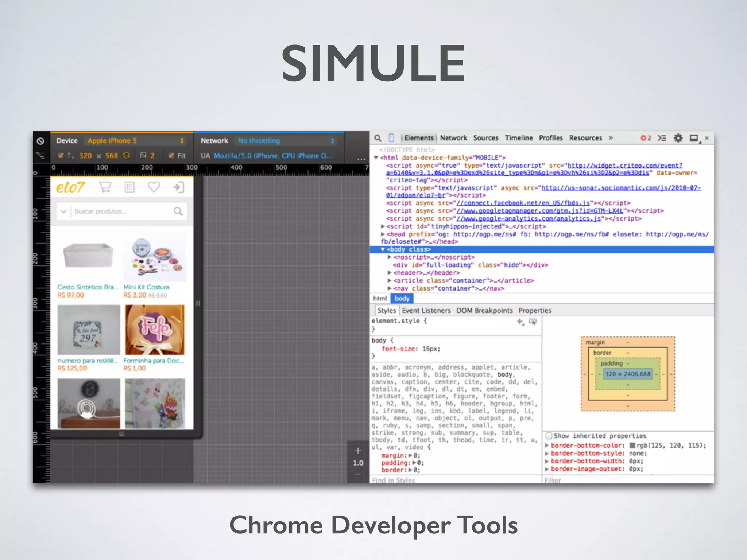Toggle the emulation drawer icon below reset

(x=40, y=156)
